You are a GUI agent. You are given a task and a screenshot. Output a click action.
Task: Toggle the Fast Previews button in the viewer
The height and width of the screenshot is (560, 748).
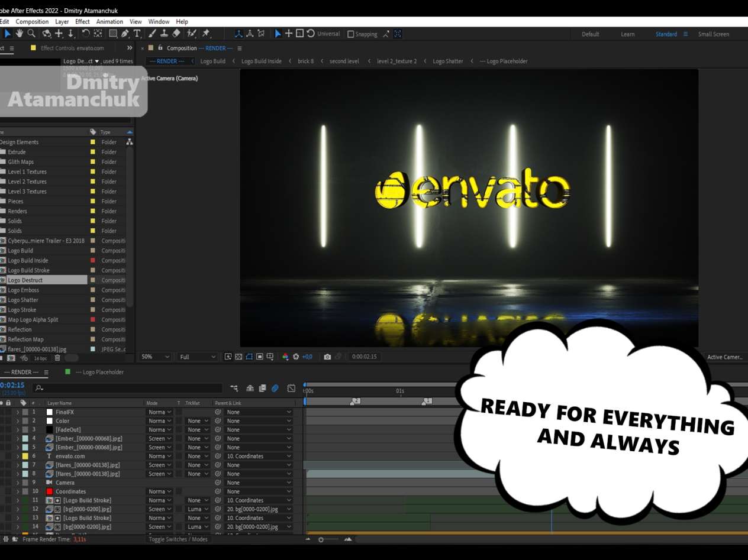pyautogui.click(x=228, y=357)
